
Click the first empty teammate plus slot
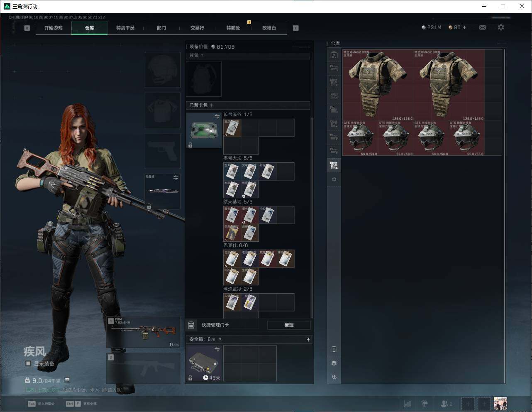click(x=468, y=404)
